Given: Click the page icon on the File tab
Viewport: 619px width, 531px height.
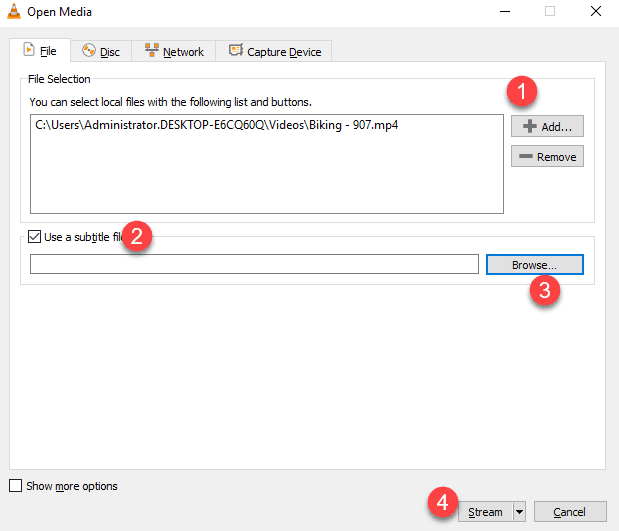Looking at the screenshot, I should tap(28, 51).
